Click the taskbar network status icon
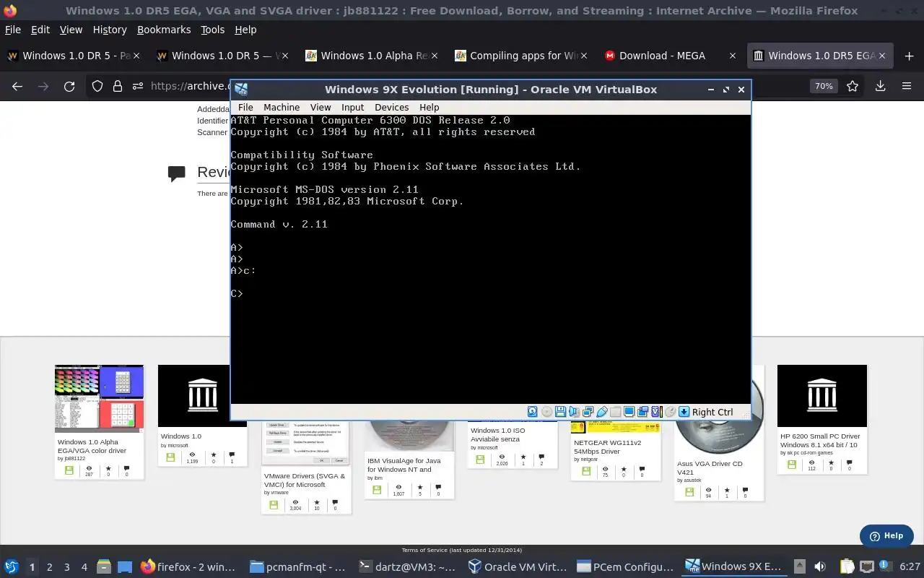 [866, 567]
